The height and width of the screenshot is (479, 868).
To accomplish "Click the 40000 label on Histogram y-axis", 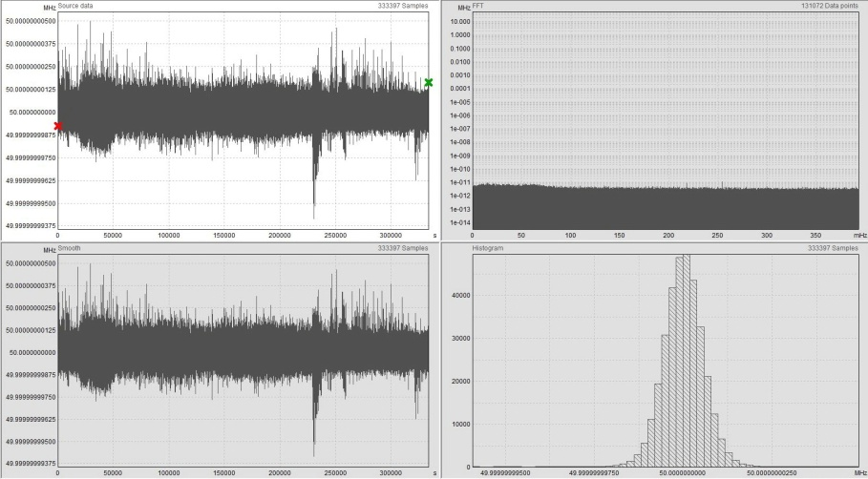I will point(460,296).
